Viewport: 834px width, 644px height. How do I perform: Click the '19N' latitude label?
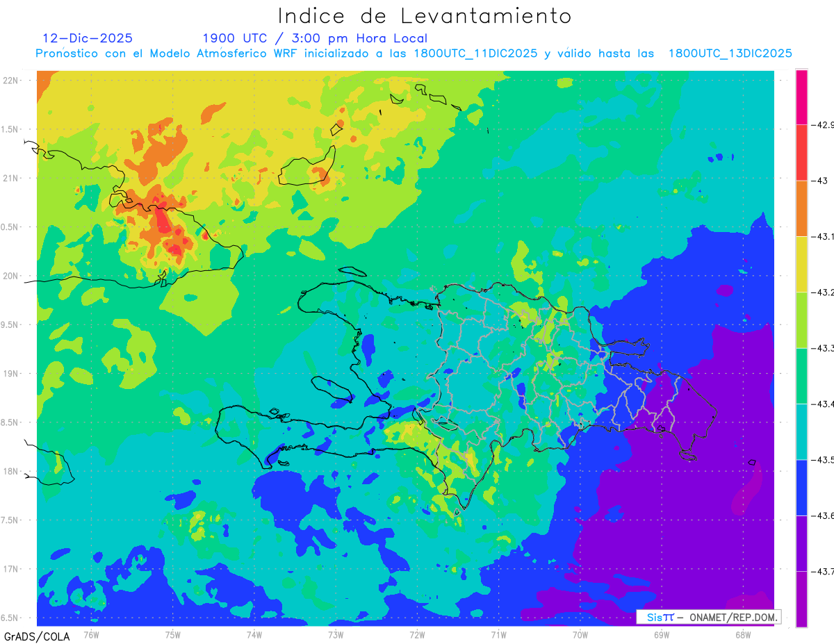pos(12,374)
